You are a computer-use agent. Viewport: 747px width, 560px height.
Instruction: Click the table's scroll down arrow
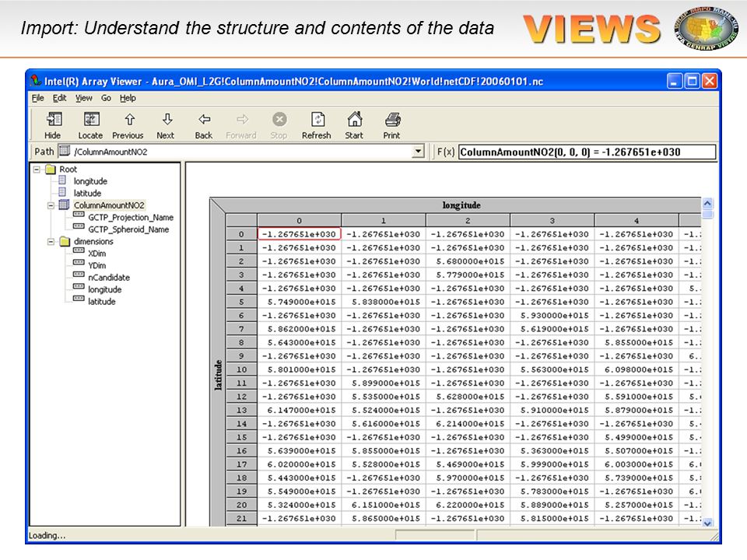[x=707, y=523]
